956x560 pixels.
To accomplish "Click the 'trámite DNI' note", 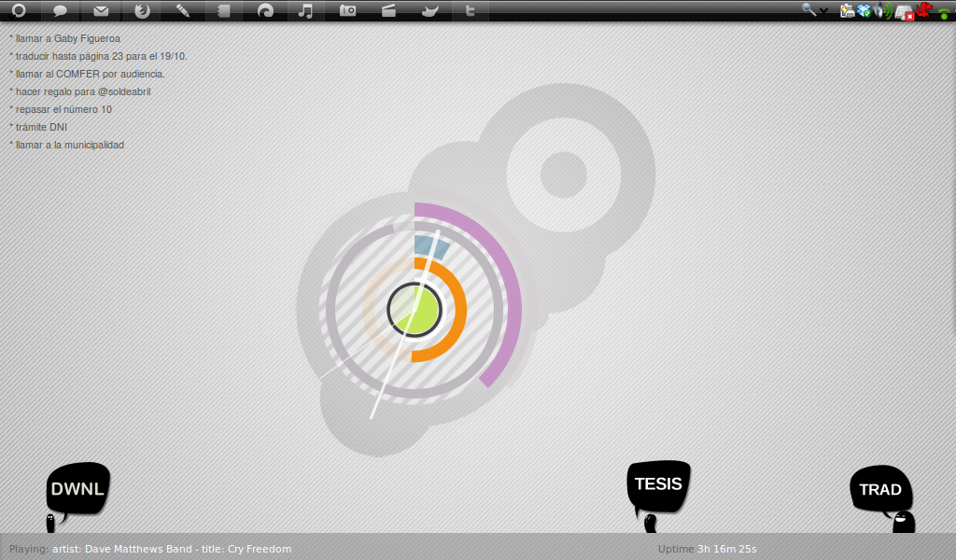I will (x=38, y=127).
